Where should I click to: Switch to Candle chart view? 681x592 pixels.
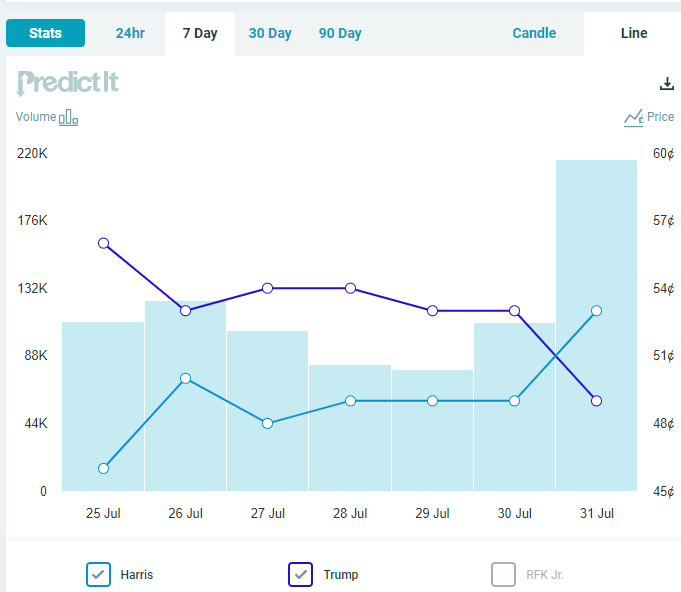534,33
